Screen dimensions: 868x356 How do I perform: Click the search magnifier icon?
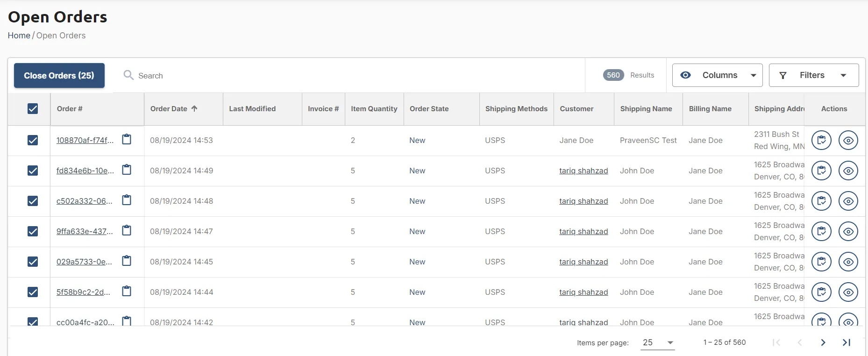click(128, 75)
